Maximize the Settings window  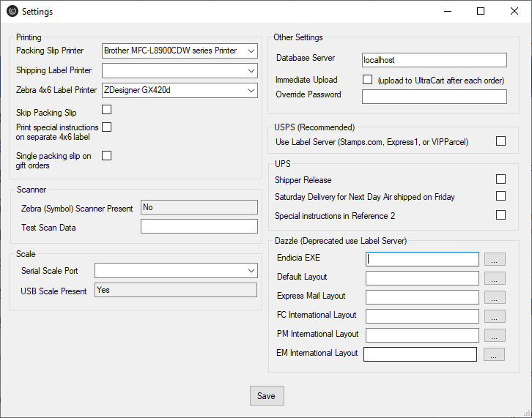coord(481,11)
